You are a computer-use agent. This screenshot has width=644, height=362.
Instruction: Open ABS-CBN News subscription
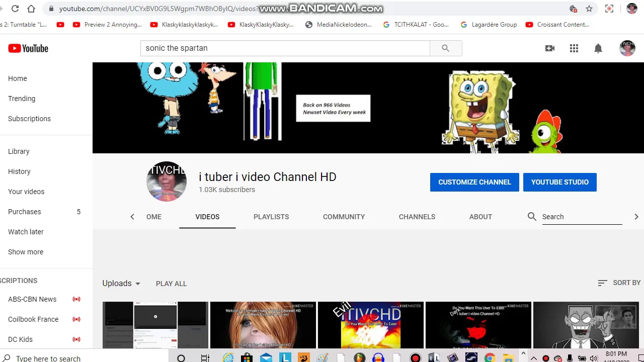click(x=32, y=299)
